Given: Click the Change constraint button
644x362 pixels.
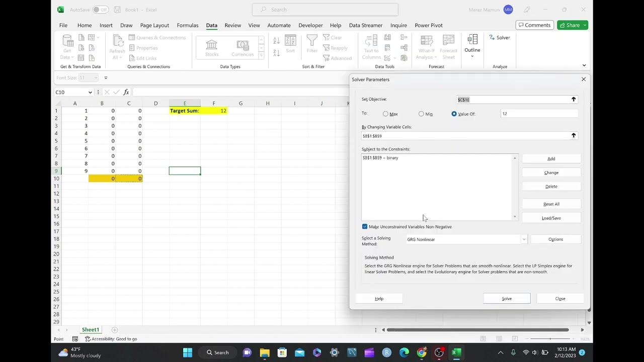Looking at the screenshot, I should click(x=551, y=173).
